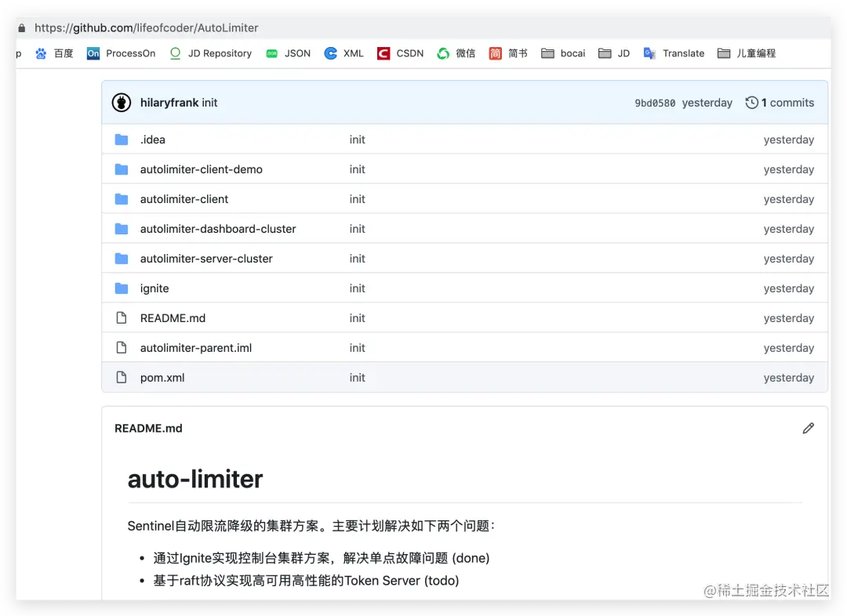Viewport: 847px width, 616px height.
Task: Click the yesterday timestamp for pom.xml
Action: 788,378
